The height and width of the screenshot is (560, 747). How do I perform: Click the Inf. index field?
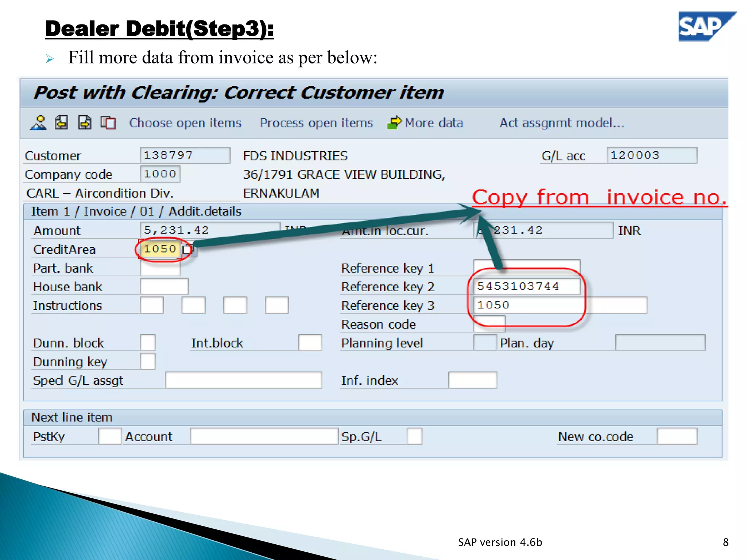coord(472,380)
